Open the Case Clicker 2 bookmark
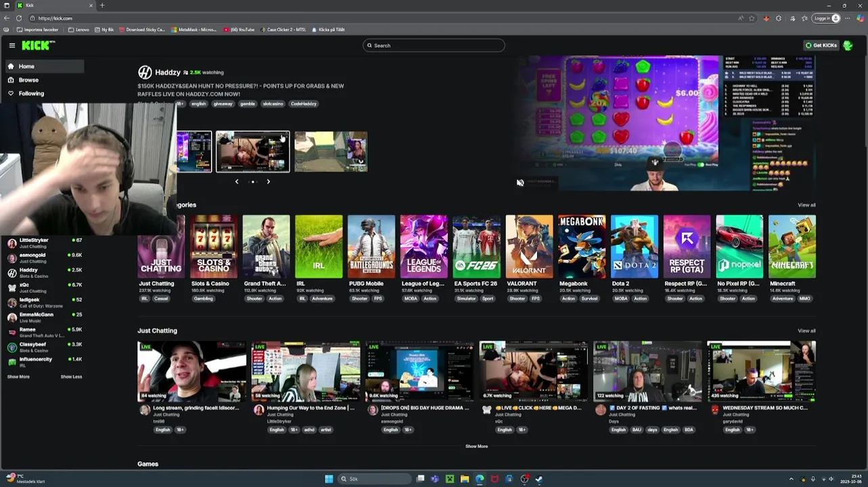 click(283, 30)
